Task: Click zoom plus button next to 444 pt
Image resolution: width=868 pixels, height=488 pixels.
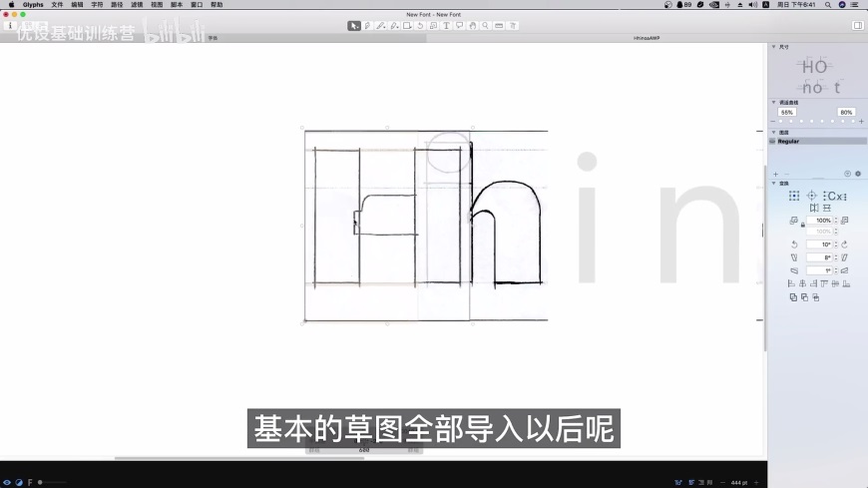Action: tap(756, 482)
